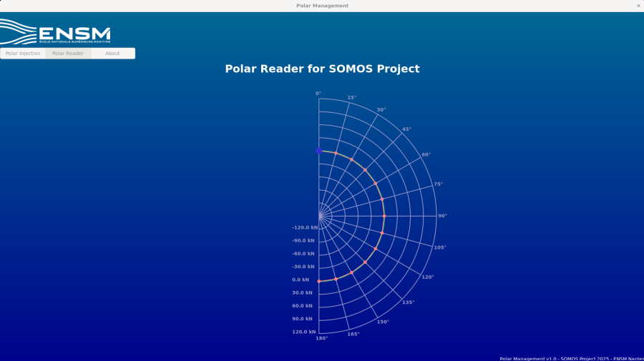Click the -120.0 kN axis label
644x361 pixels.
coord(305,227)
